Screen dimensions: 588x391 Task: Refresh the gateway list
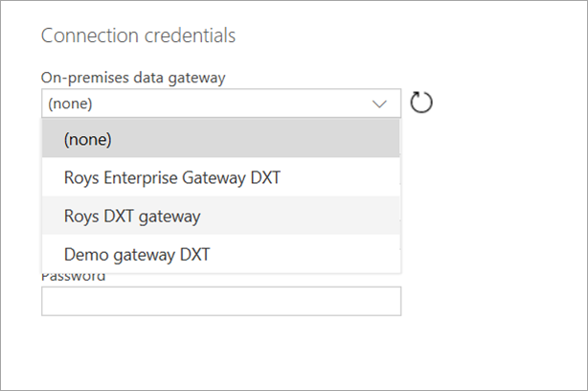coord(421,103)
